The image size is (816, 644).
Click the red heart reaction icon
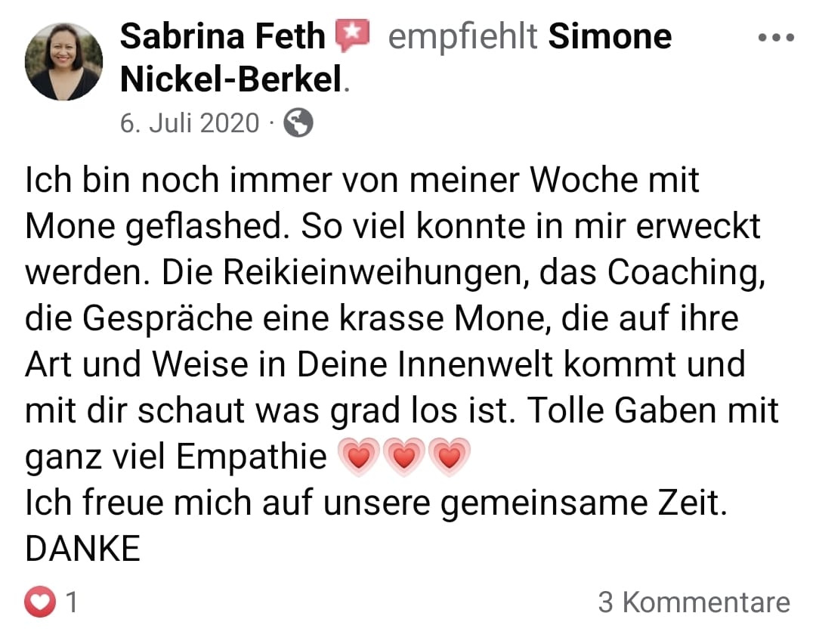(42, 602)
